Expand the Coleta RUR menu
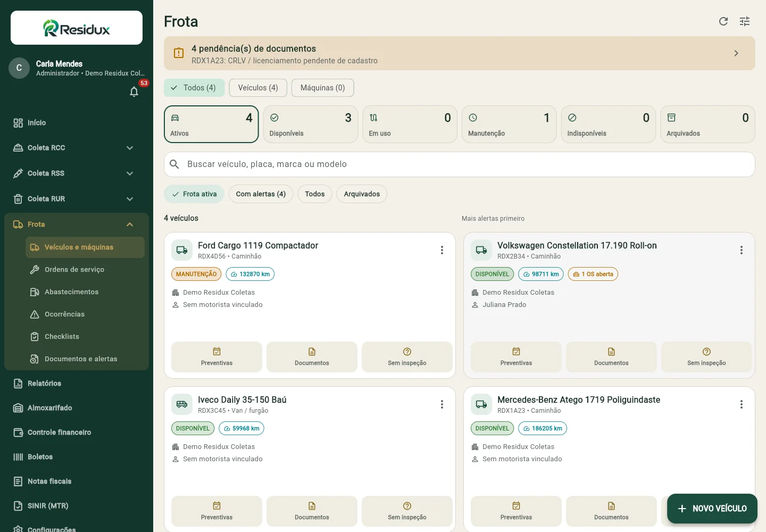The height and width of the screenshot is (532, 766). click(77, 199)
